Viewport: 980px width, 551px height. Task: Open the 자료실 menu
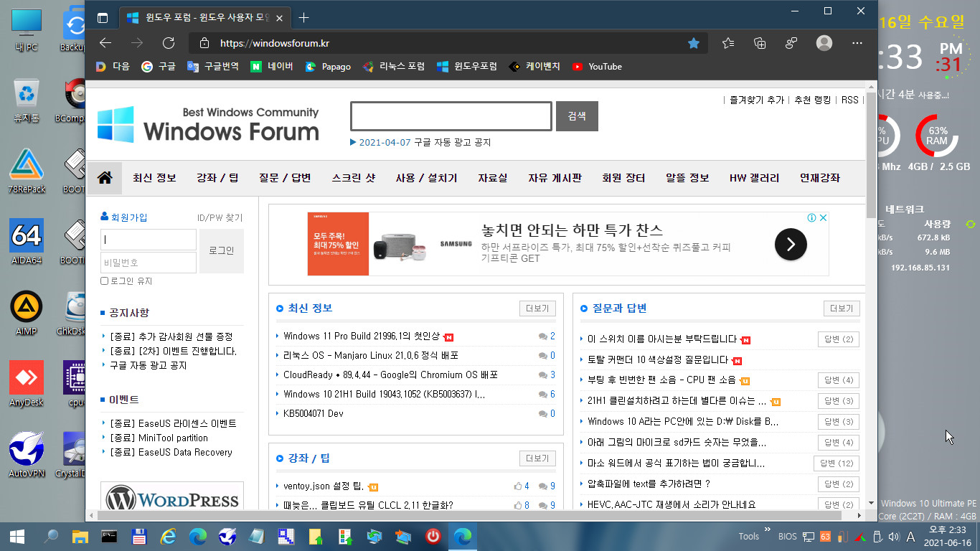(493, 178)
